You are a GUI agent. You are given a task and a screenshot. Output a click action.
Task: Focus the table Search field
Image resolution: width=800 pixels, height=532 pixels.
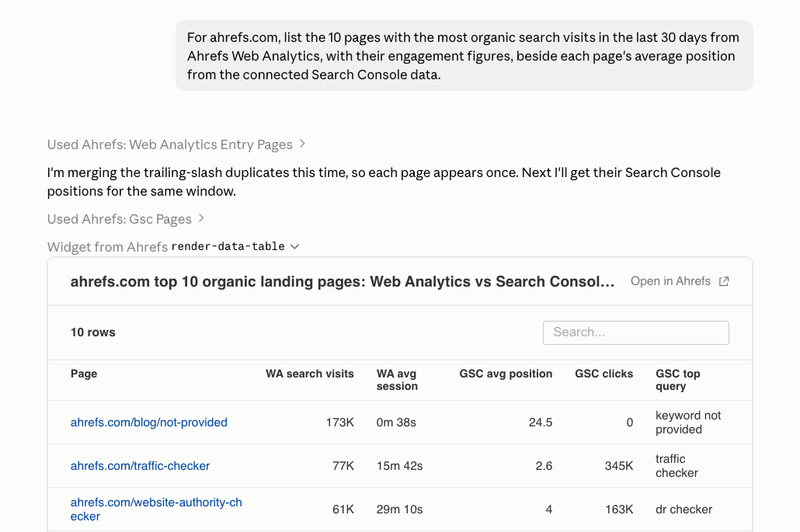coord(635,332)
